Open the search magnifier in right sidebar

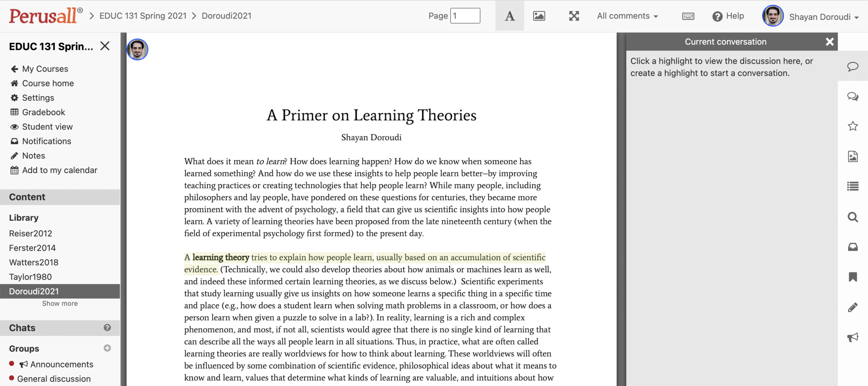point(853,217)
